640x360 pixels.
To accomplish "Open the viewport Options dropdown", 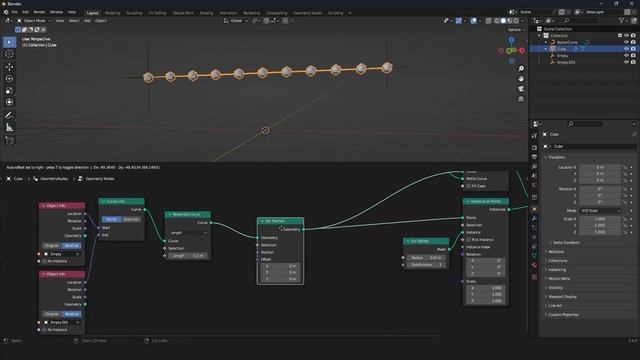I will click(516, 30).
